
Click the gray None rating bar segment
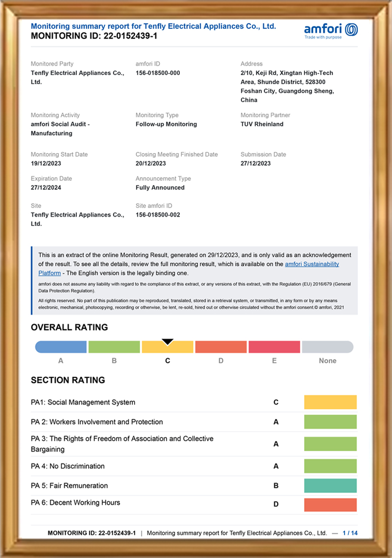click(x=327, y=347)
